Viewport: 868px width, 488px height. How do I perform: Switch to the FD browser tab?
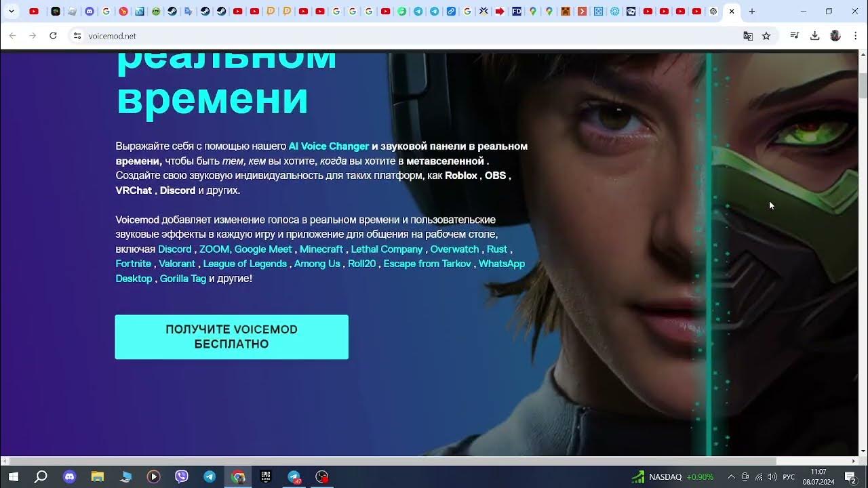pyautogui.click(x=517, y=12)
